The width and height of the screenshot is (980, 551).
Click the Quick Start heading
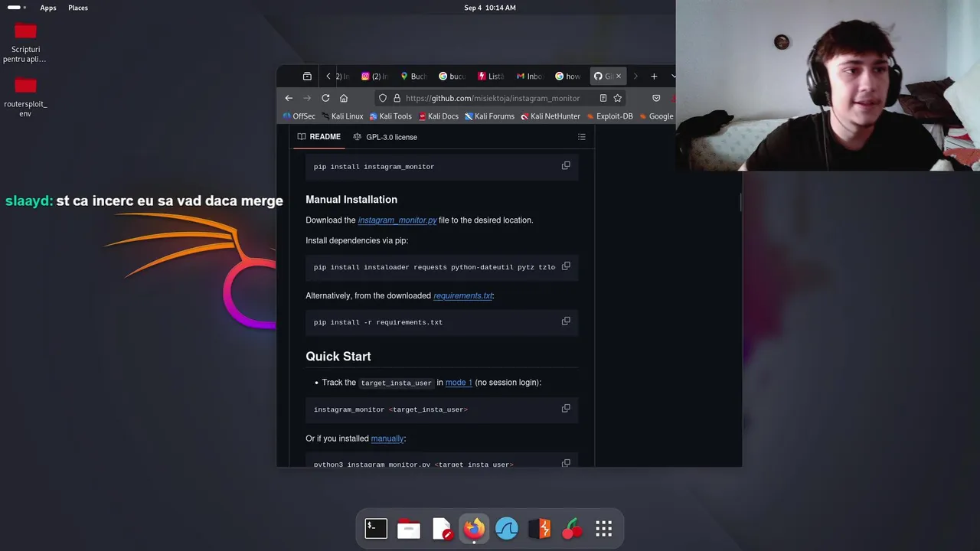338,356
